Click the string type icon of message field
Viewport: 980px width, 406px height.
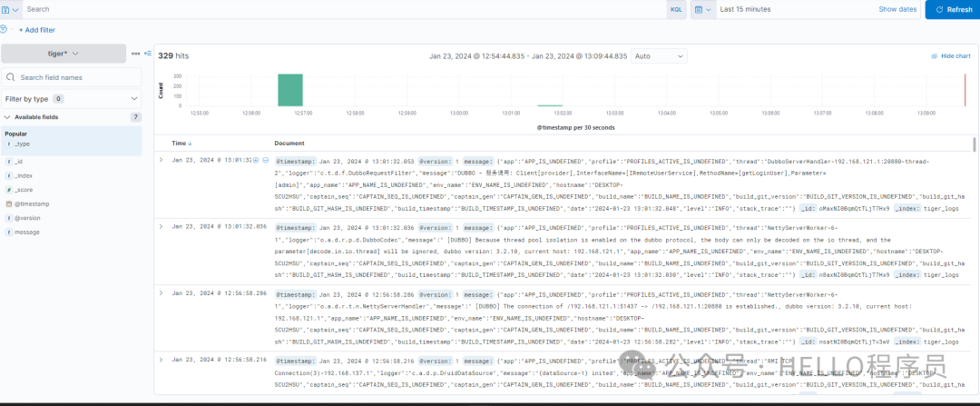[x=9, y=233]
